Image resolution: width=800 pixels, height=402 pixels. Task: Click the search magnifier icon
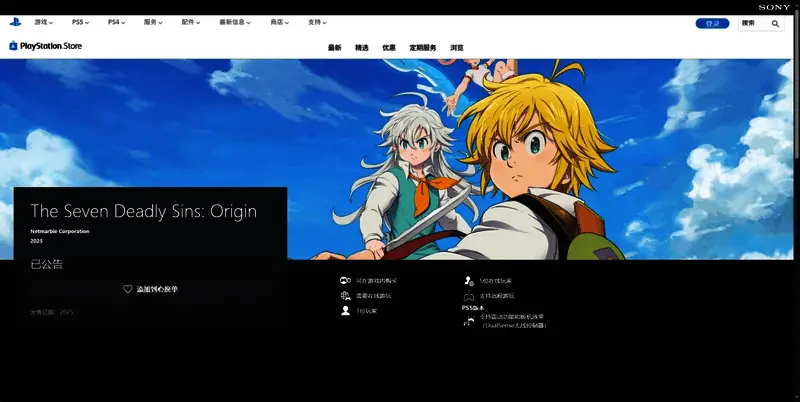click(775, 23)
